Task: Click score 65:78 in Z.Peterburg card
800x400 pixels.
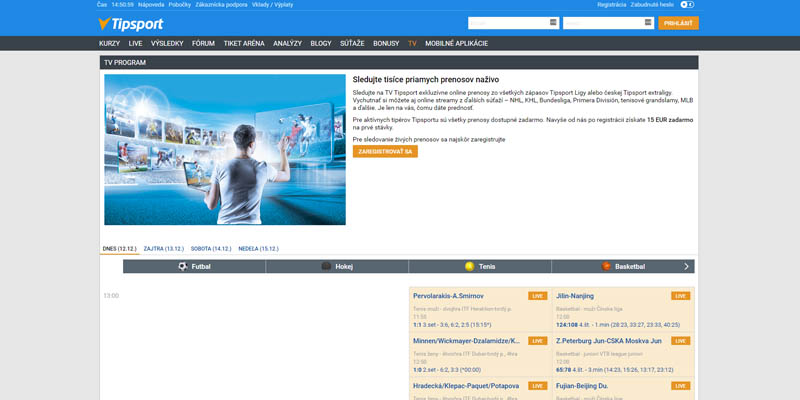Action: click(x=564, y=369)
